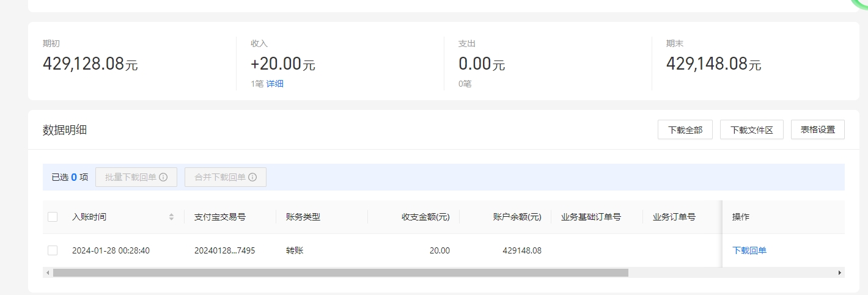The height and width of the screenshot is (295, 868).
Task: Click the date 2024-01-28 00:28:40
Action: 111,250
